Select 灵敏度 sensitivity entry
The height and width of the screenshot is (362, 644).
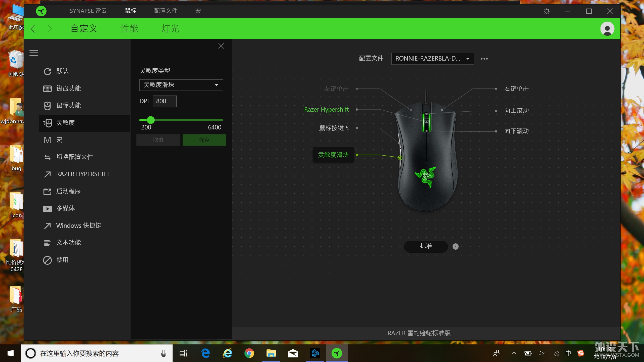pyautogui.click(x=85, y=123)
